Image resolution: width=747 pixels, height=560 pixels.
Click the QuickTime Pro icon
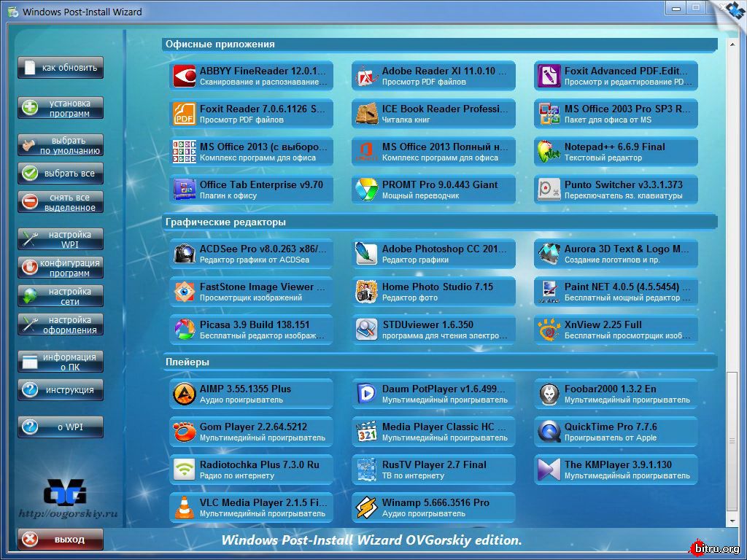tap(549, 432)
